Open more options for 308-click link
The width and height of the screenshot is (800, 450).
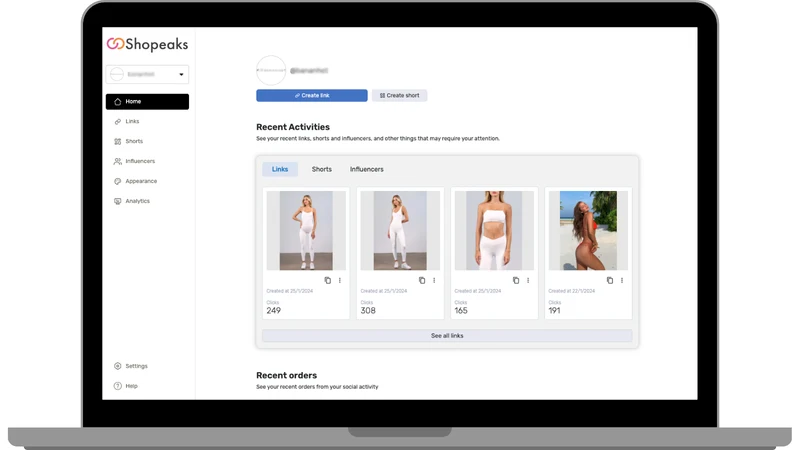click(x=434, y=281)
